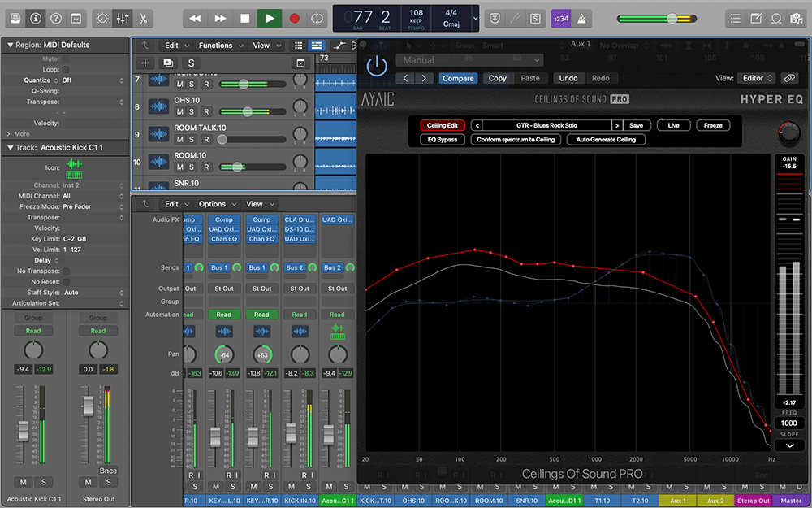Viewport: 812px width, 508px height.
Task: Toggle the plugin power bypass button
Action: pos(377,67)
